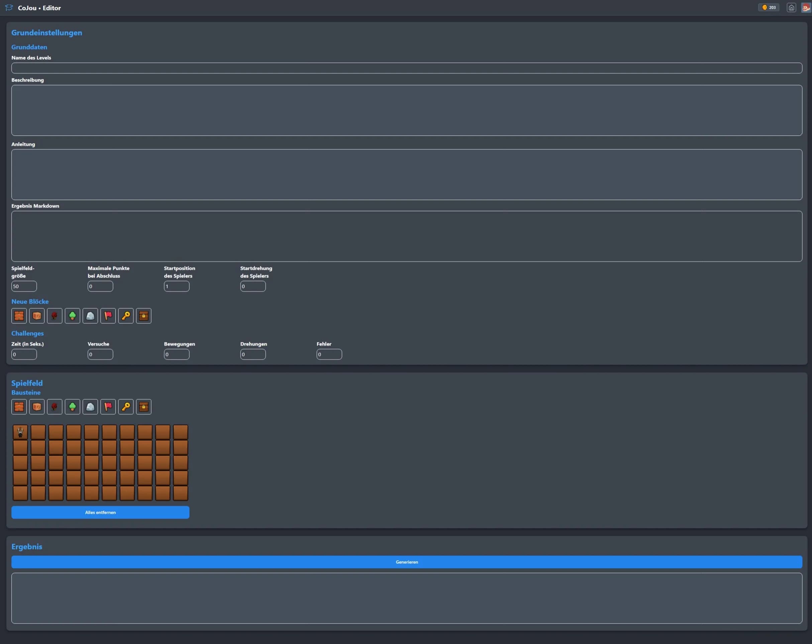The height and width of the screenshot is (644, 812).
Task: Click the bottom-left tile of the game grid
Action: [20, 493]
